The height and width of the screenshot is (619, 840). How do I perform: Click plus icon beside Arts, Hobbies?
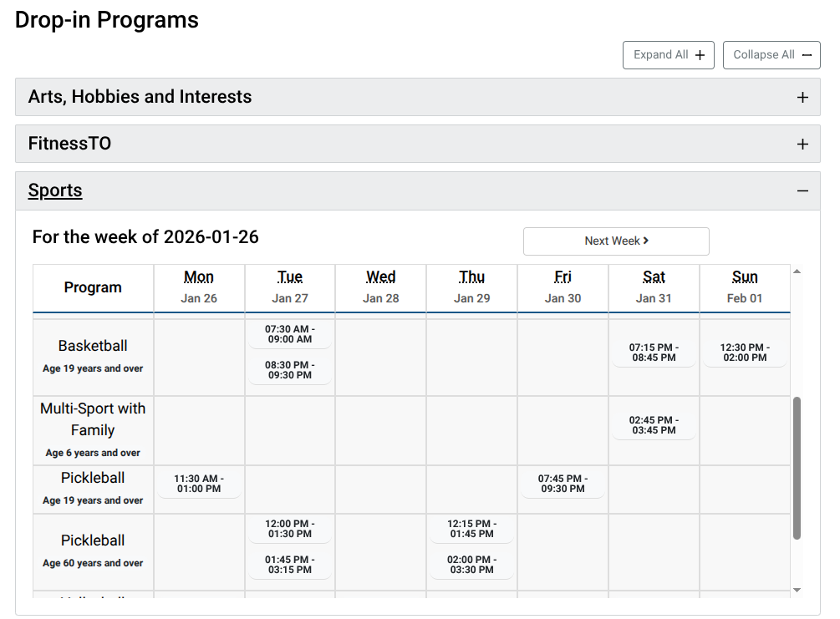click(802, 98)
